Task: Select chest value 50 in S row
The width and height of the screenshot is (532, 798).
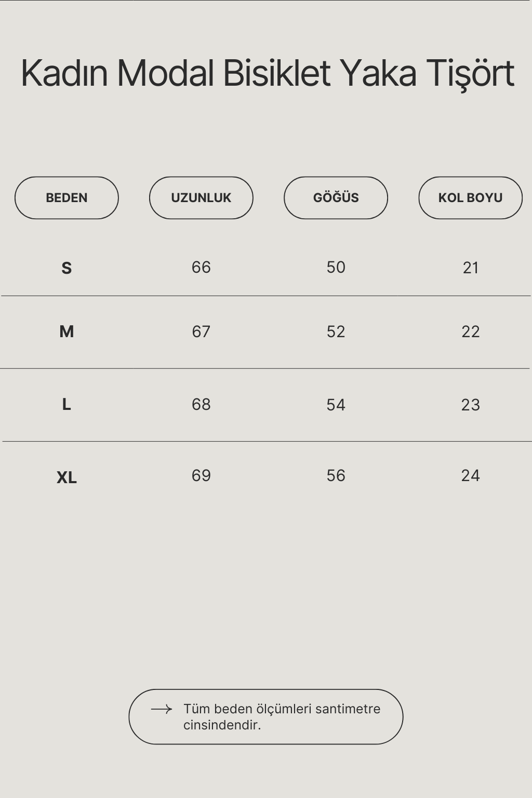Action: [x=336, y=267]
